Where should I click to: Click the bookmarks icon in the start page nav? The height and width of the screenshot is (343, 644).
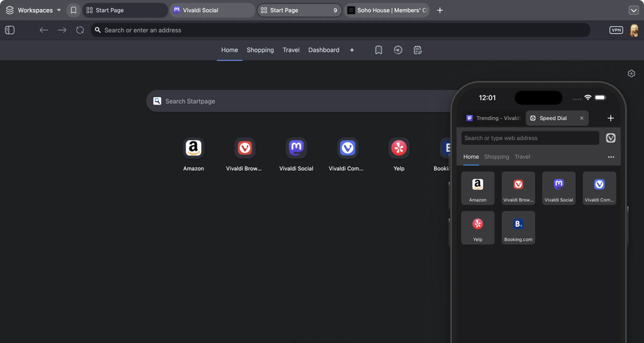(378, 50)
